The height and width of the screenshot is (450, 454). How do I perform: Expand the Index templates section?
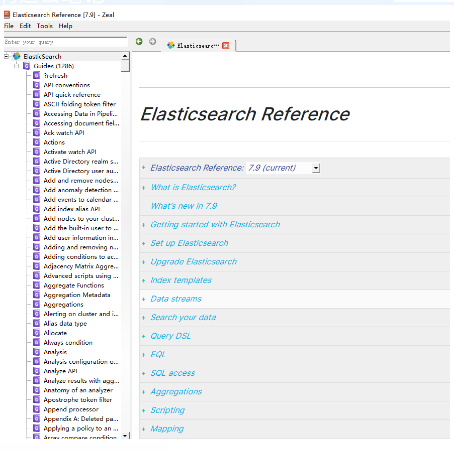[144, 281]
